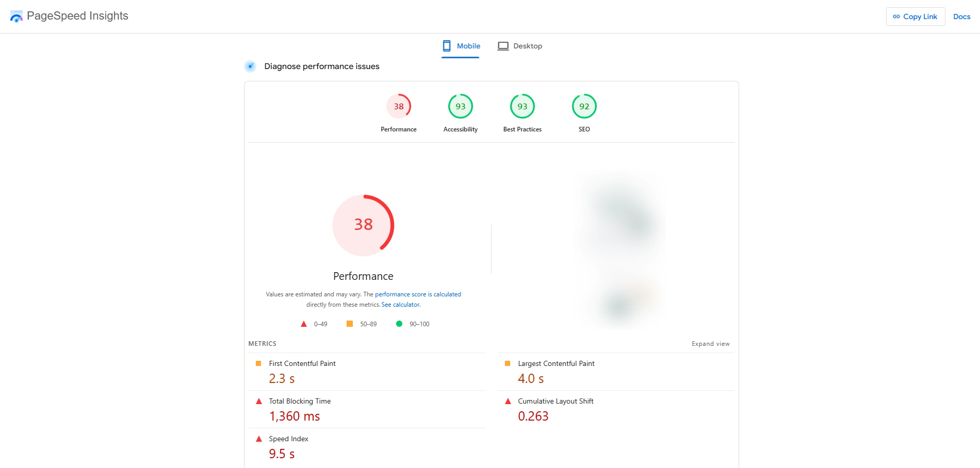Click the small Performance gauge showing 38
The width and height of the screenshot is (980, 468).
(x=399, y=106)
